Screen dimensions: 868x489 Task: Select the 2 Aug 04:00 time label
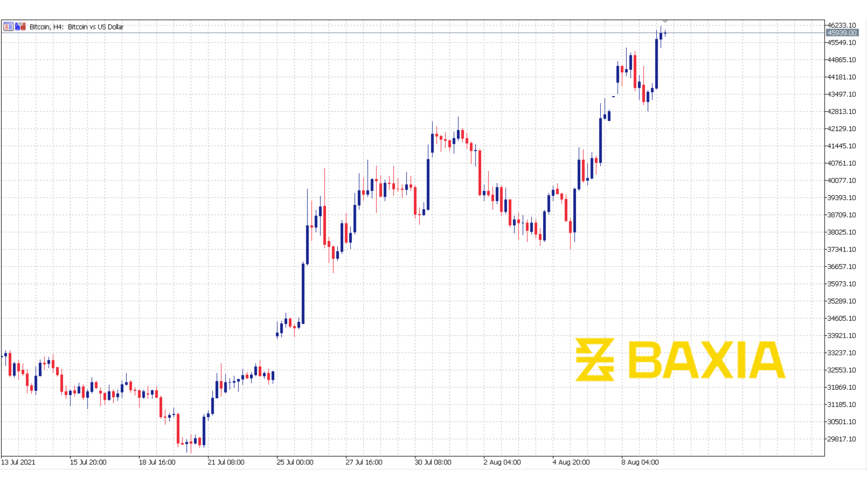(502, 462)
